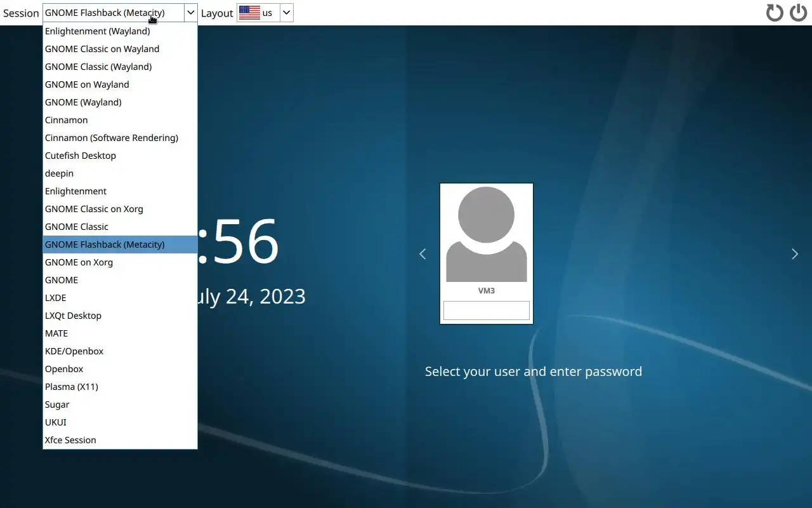Screen dimensions: 812x508
Task: Choose GNOME on Wayland session
Action: (x=120, y=84)
